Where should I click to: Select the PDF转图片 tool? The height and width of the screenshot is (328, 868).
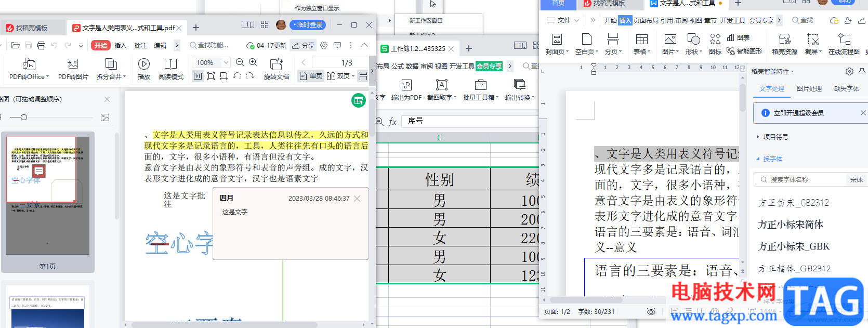click(x=73, y=69)
